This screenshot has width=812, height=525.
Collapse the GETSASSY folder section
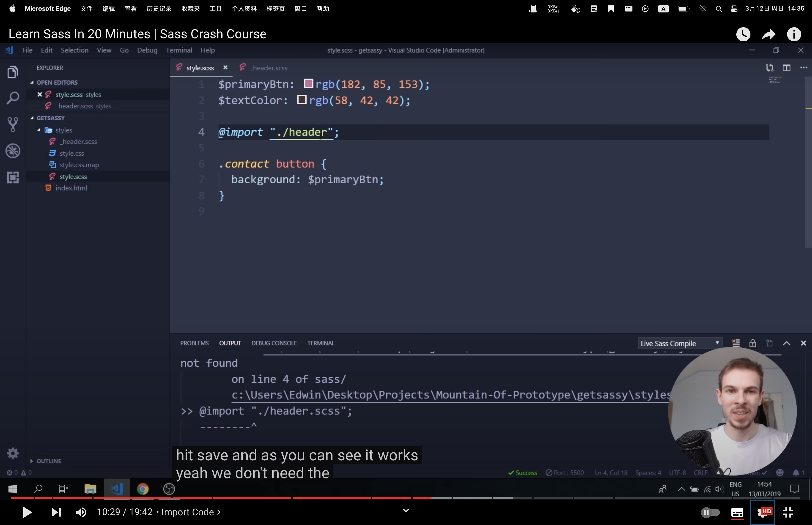tap(32, 118)
